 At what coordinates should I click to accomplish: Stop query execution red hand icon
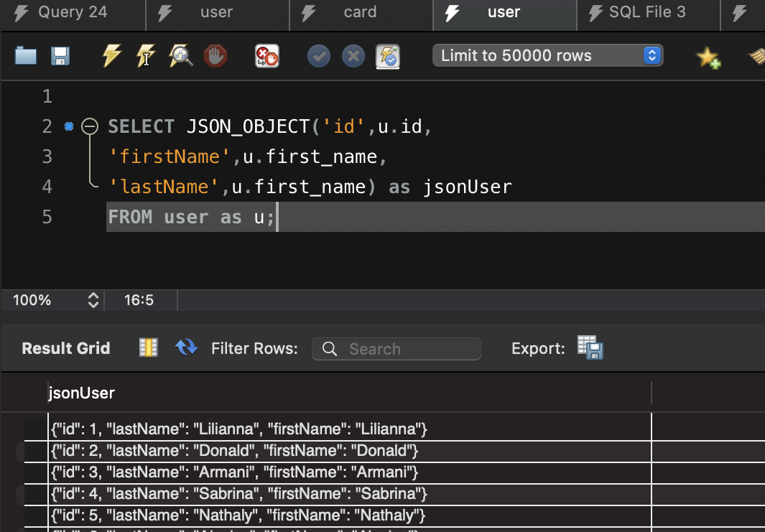[x=215, y=55]
